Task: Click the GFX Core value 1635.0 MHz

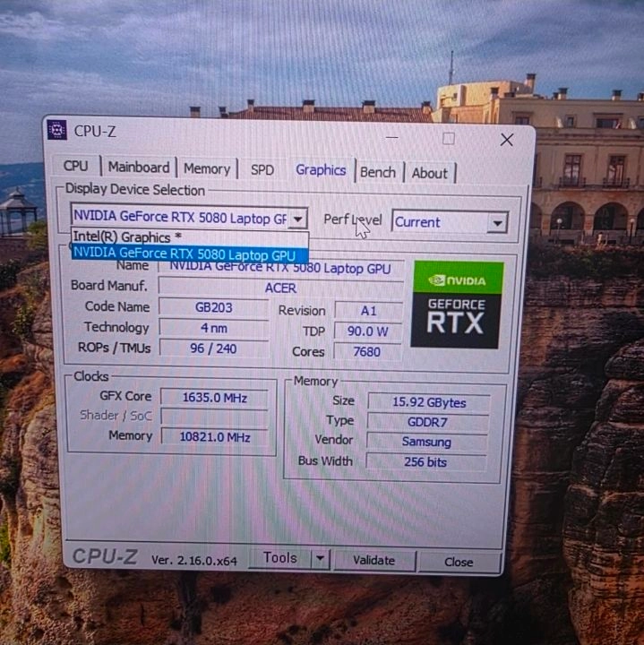Action: tap(214, 398)
